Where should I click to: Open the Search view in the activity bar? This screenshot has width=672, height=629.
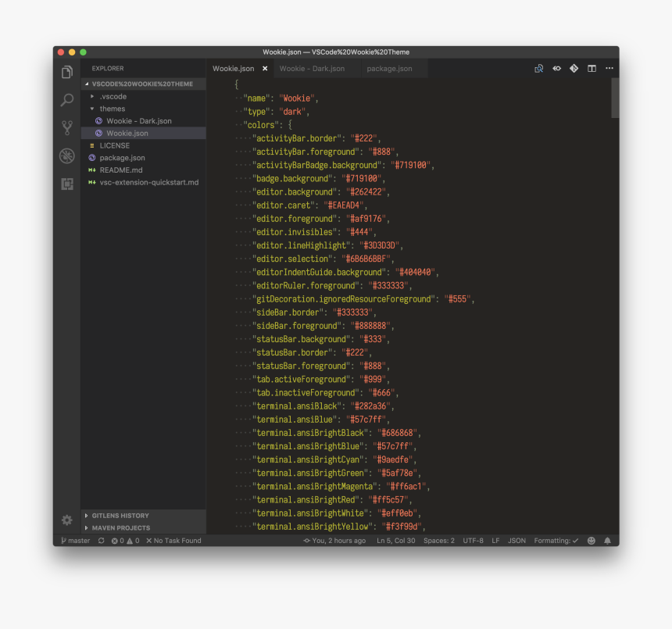(67, 99)
